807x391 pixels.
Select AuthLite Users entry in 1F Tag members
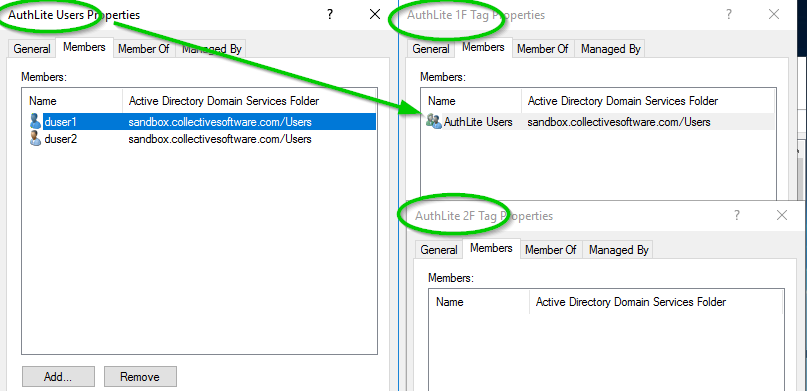click(599, 122)
